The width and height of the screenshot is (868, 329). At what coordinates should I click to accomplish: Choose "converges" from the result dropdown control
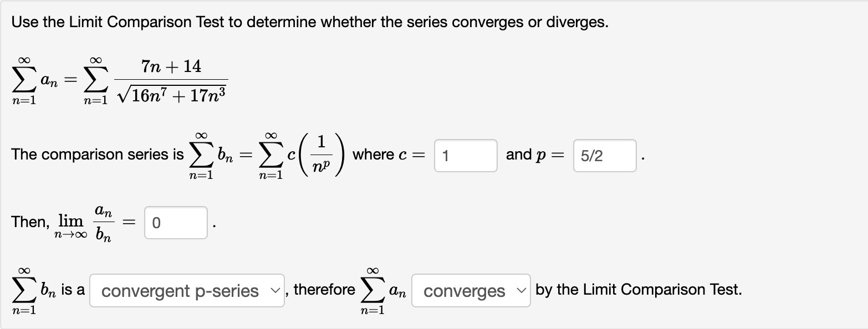[x=471, y=290]
